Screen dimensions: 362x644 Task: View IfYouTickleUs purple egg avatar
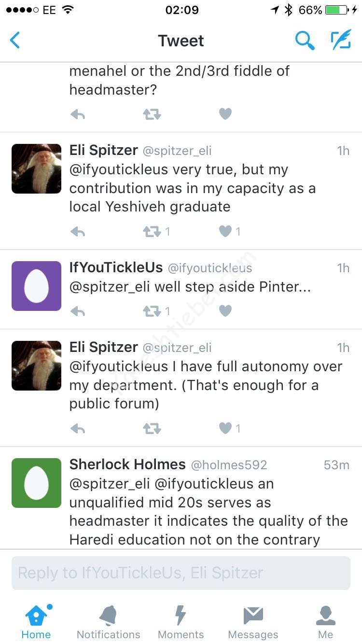point(36,286)
